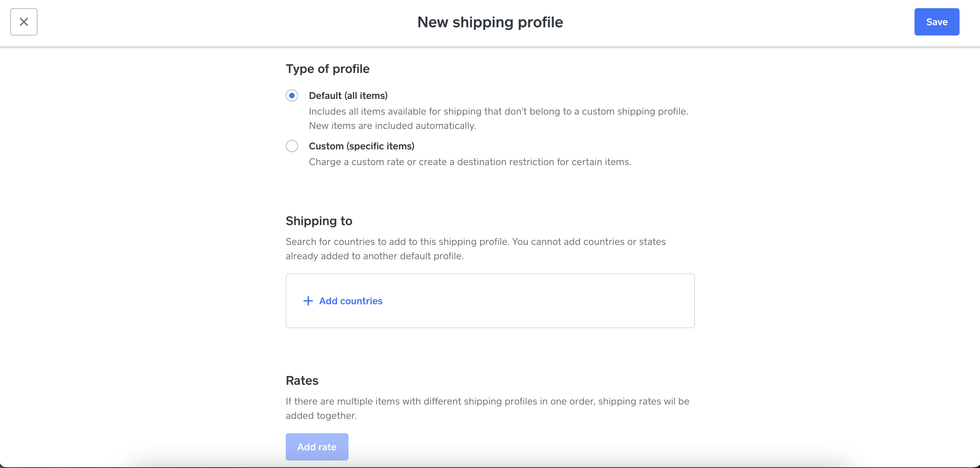980x468 pixels.
Task: Select the Default (all items) radio button
Action: click(x=292, y=96)
